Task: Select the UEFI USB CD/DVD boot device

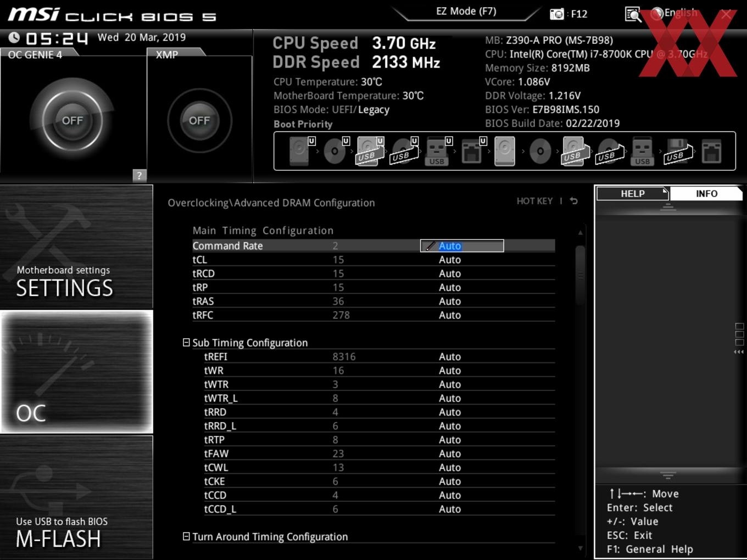Action: click(404, 151)
